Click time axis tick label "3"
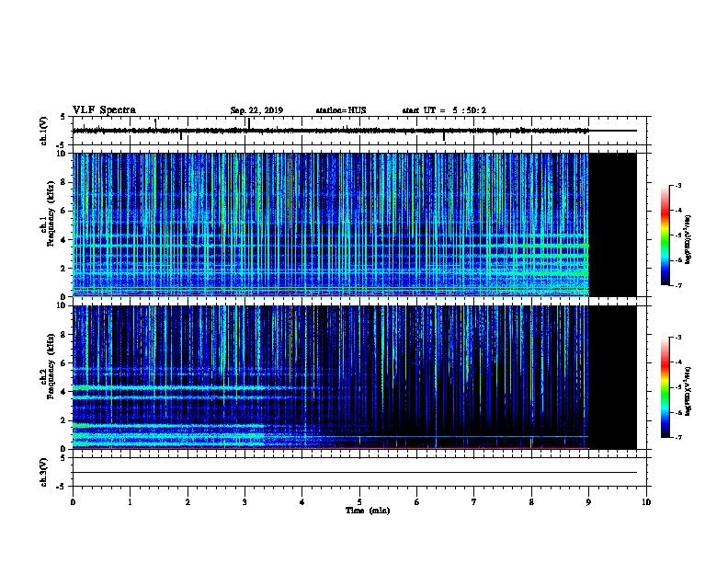 point(245,502)
